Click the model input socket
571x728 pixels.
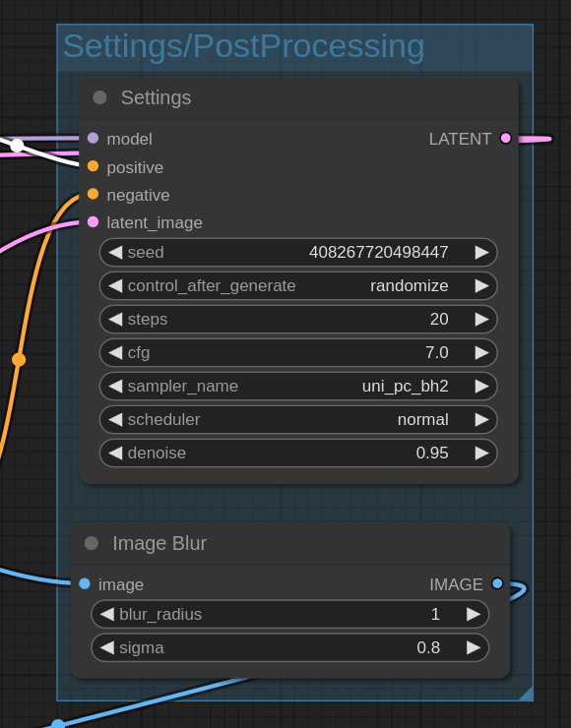coord(93,138)
